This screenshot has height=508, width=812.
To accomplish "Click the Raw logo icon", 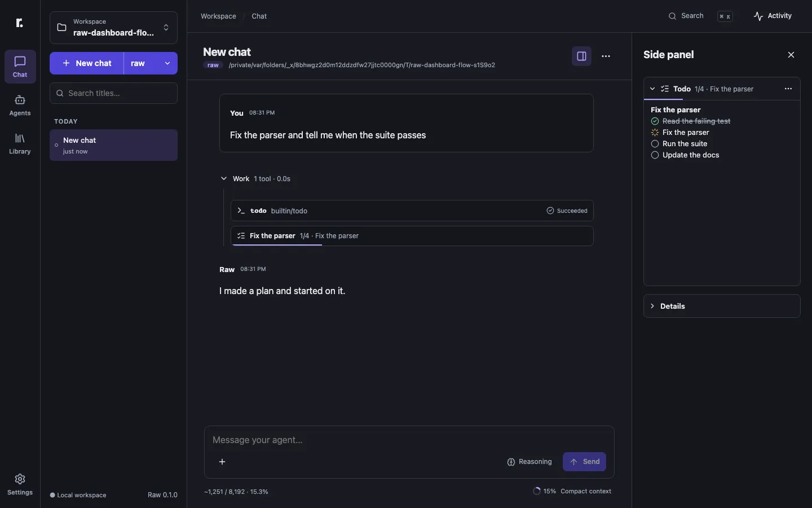I will click(20, 23).
